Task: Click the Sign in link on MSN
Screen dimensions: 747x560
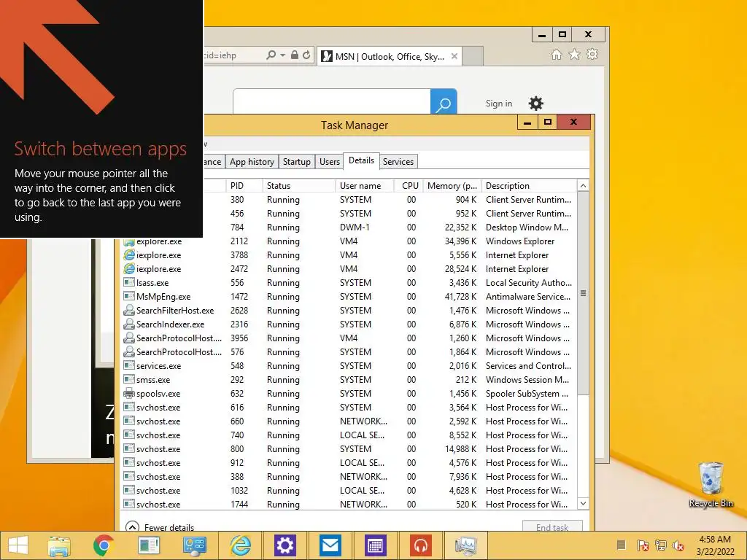Action: point(499,104)
